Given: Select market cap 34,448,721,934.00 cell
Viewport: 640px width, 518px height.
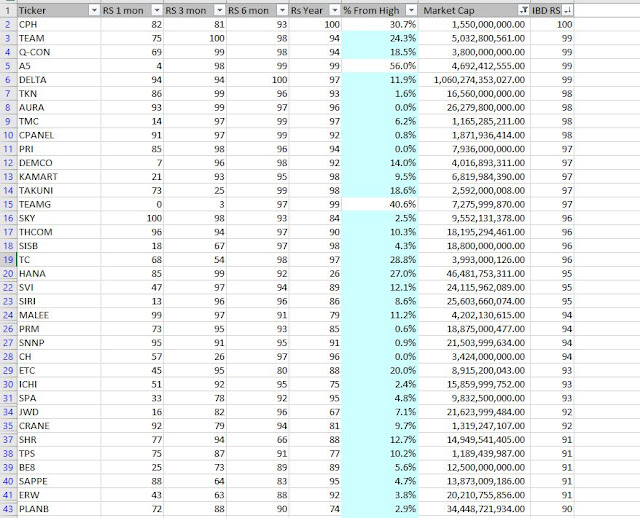Looking at the screenshot, I should (x=474, y=509).
